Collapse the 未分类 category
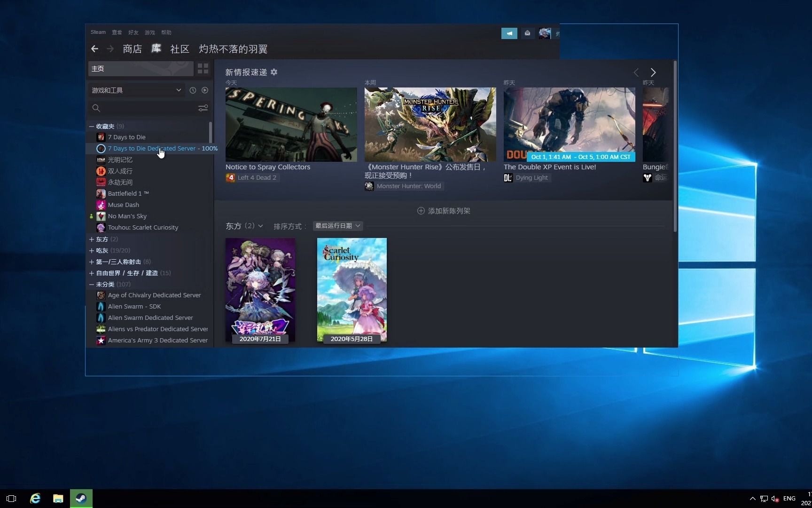Viewport: 812px width, 508px height. click(x=92, y=285)
